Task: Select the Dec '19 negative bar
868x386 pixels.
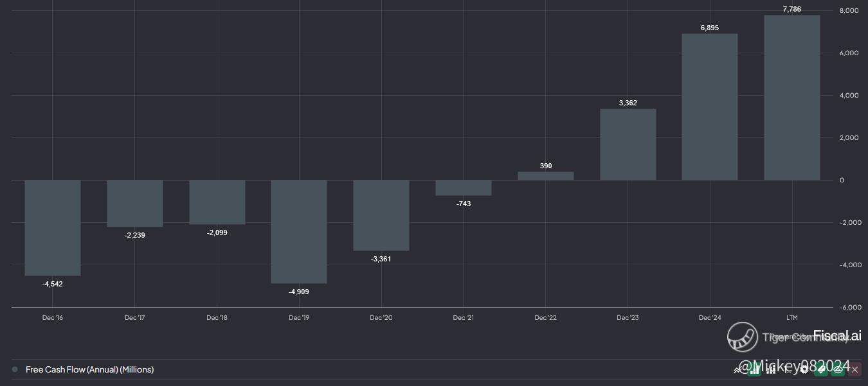Action: pos(299,231)
